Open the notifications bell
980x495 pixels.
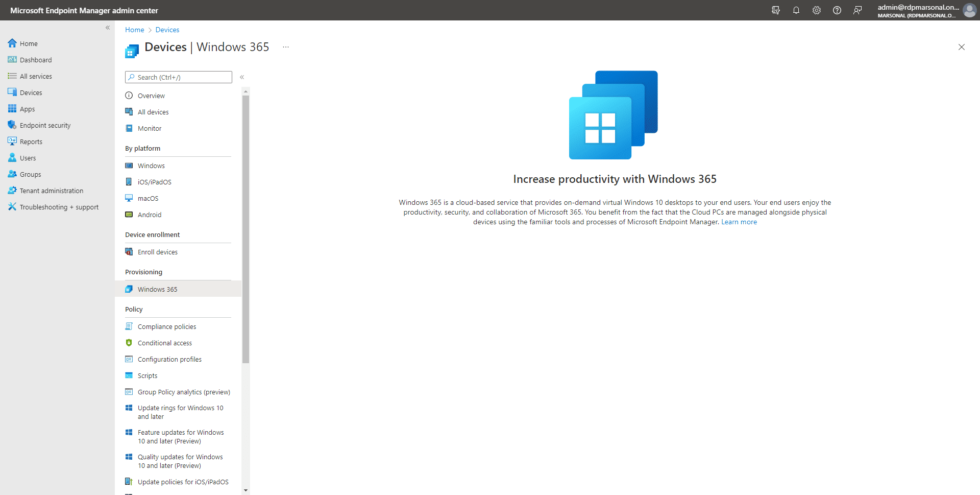pos(796,10)
